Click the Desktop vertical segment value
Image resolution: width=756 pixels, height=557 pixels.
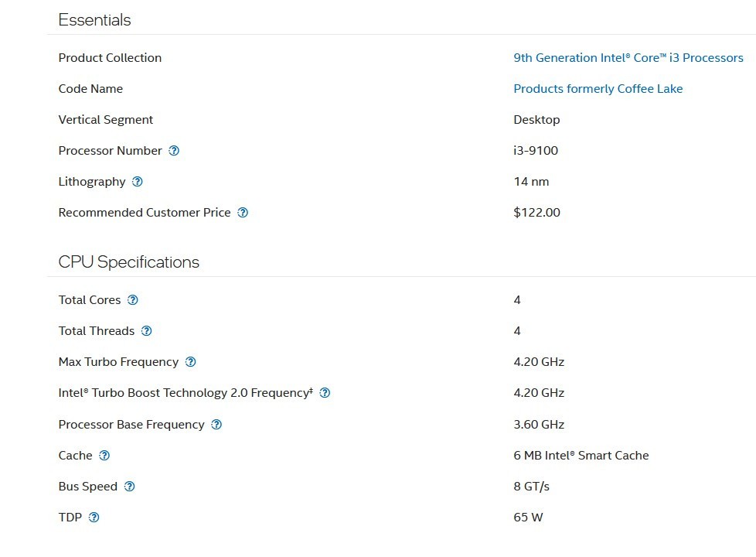tap(536, 120)
